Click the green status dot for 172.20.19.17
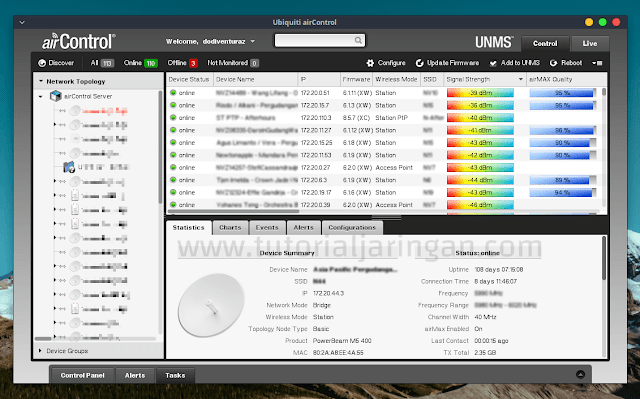640x399 pixels. click(x=173, y=192)
